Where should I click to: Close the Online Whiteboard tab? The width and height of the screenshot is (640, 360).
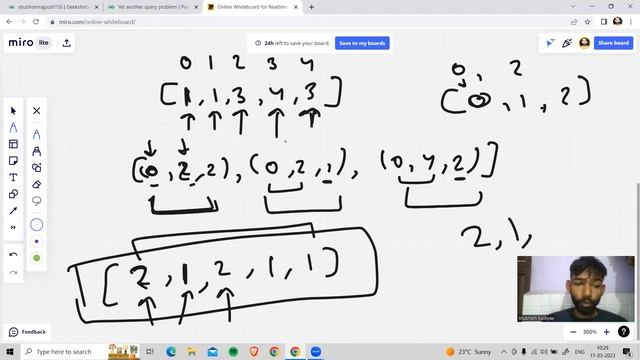click(x=296, y=7)
